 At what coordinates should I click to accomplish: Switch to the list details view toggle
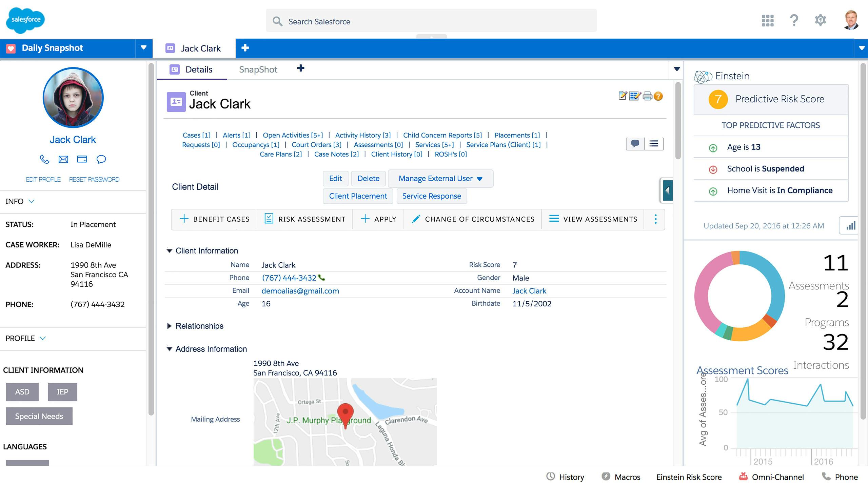pyautogui.click(x=654, y=143)
